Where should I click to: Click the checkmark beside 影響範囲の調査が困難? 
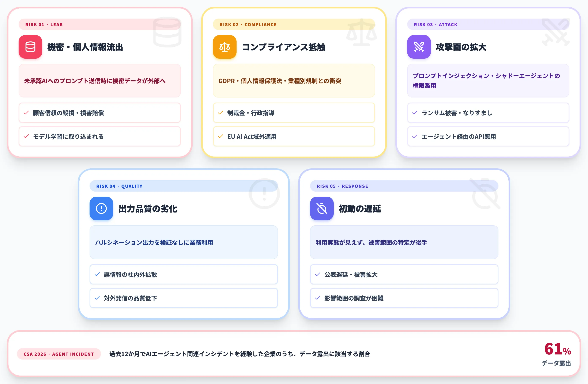pyautogui.click(x=318, y=298)
